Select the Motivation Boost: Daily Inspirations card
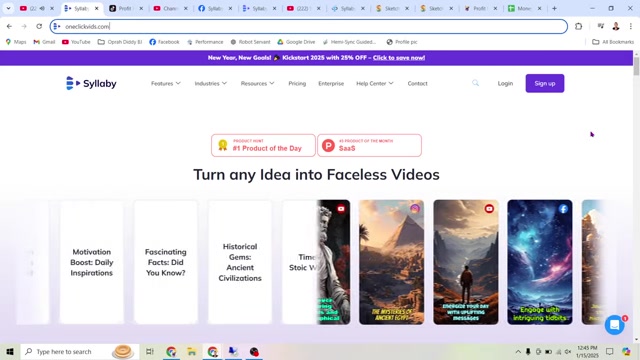640x360 pixels. click(91, 262)
